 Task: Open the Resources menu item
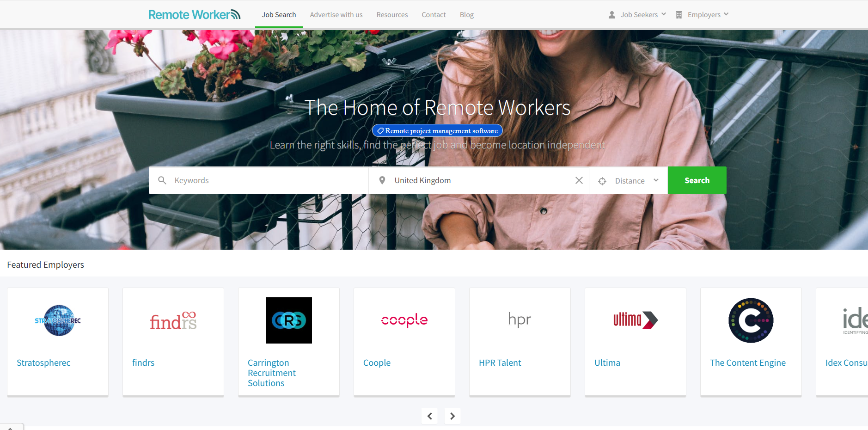click(392, 15)
